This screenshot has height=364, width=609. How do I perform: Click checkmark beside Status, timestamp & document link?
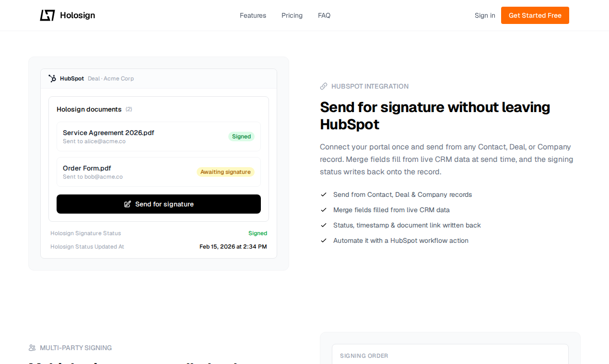tap(324, 225)
